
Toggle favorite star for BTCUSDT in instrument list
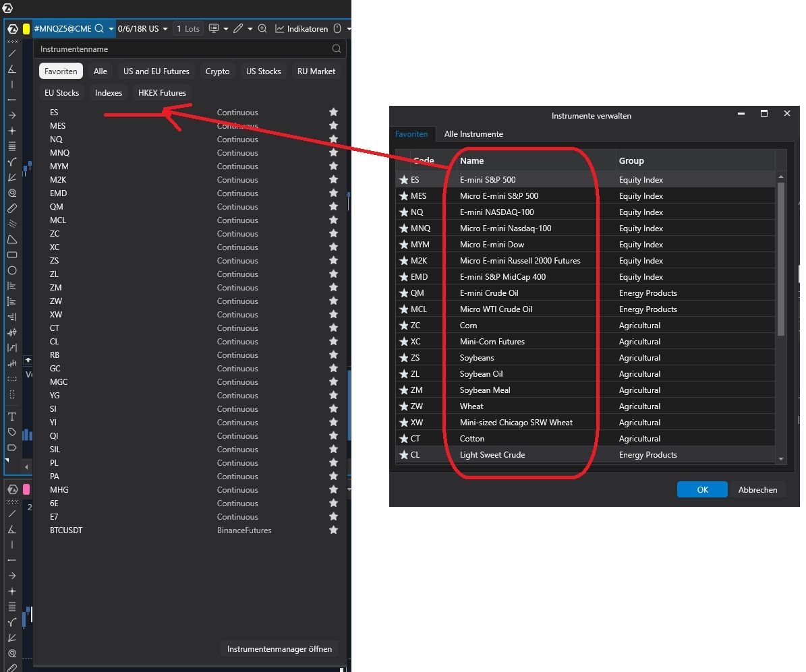(x=334, y=530)
